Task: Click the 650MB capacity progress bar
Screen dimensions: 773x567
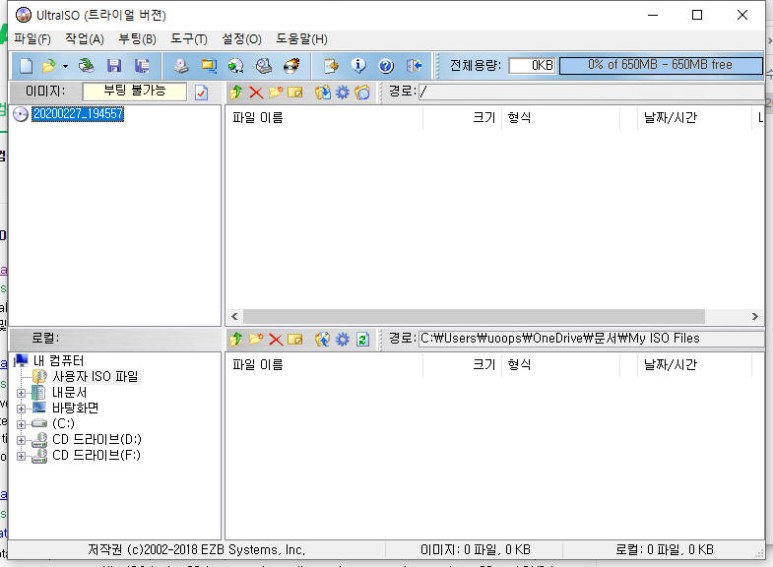Action: coord(661,65)
